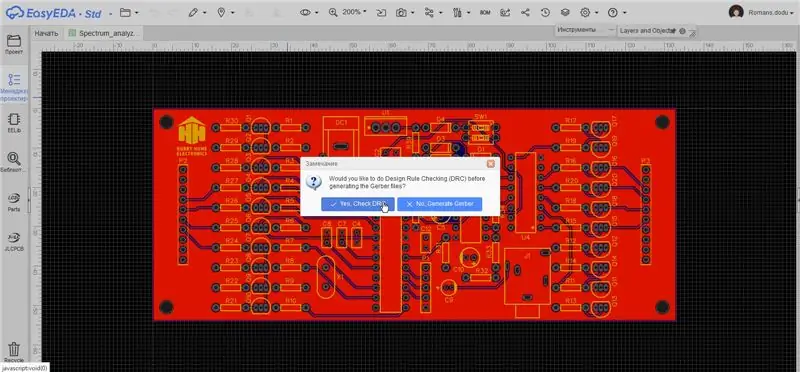800x372 pixels.
Task: Expand the file folder menu arrow
Action: click(136, 12)
